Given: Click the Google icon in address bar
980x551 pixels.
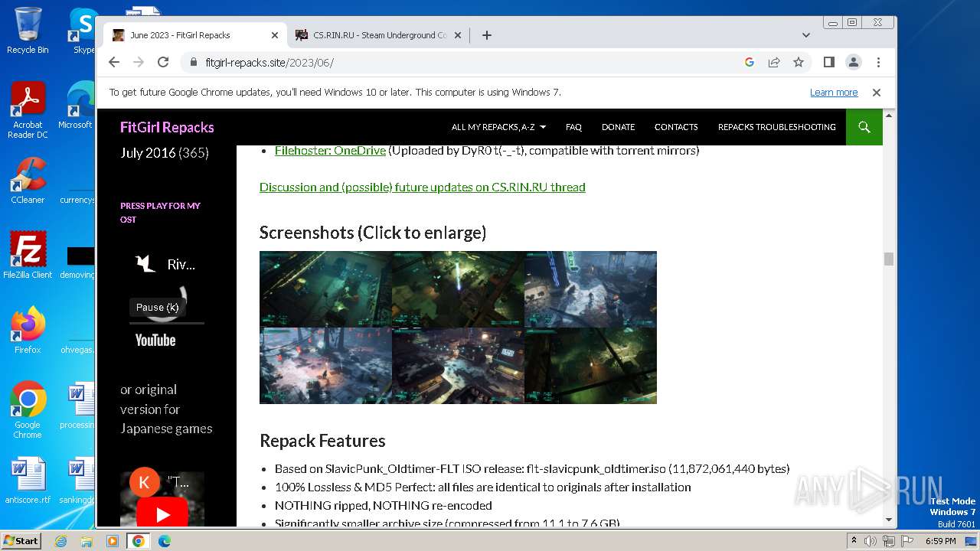Looking at the screenshot, I should click(x=750, y=62).
